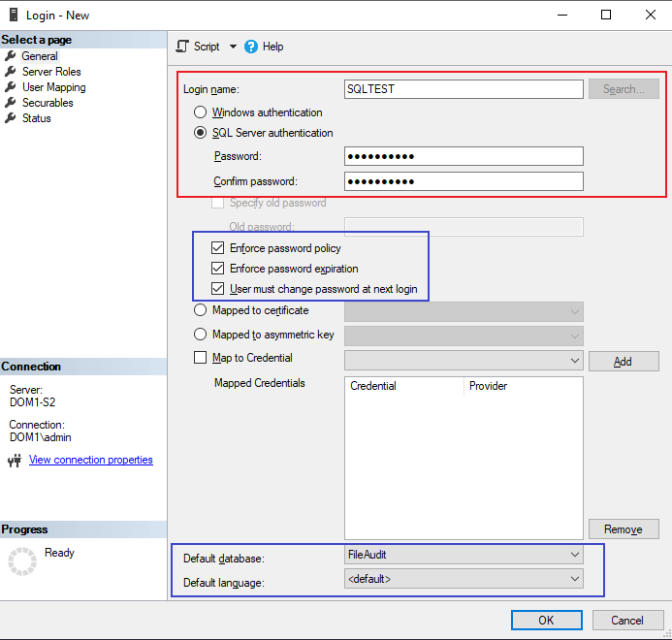Enable the Map to Credential checkbox

tap(201, 358)
